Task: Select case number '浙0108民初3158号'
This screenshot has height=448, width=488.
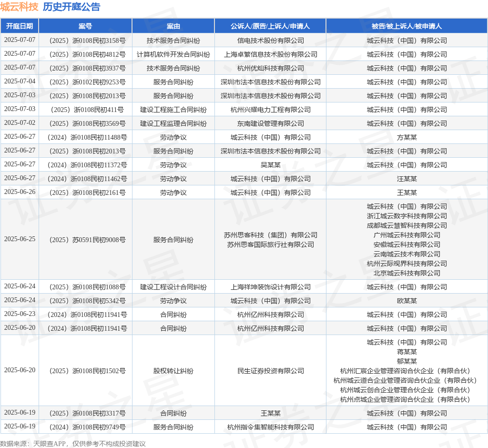Action: 99,41
